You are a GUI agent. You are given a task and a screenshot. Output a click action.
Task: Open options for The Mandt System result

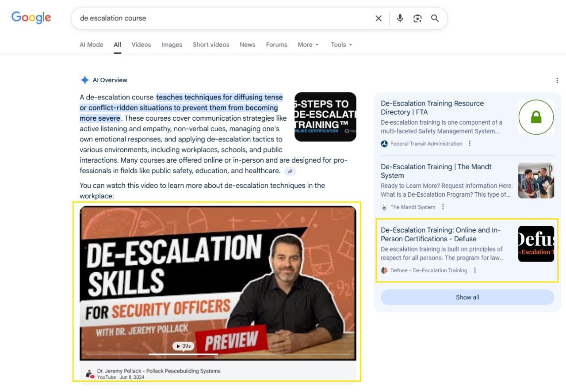443,207
